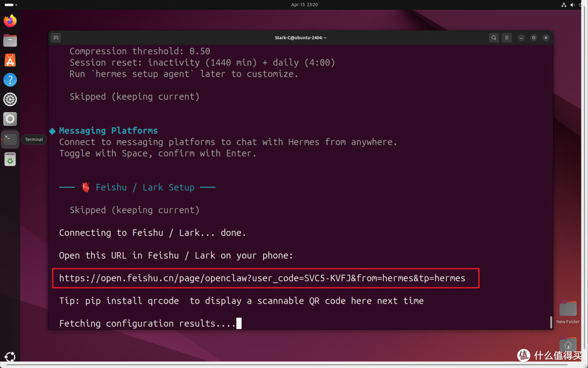This screenshot has width=588, height=368.
Task: Click 'Tip: pip install qrcode' line
Action: coord(241,301)
